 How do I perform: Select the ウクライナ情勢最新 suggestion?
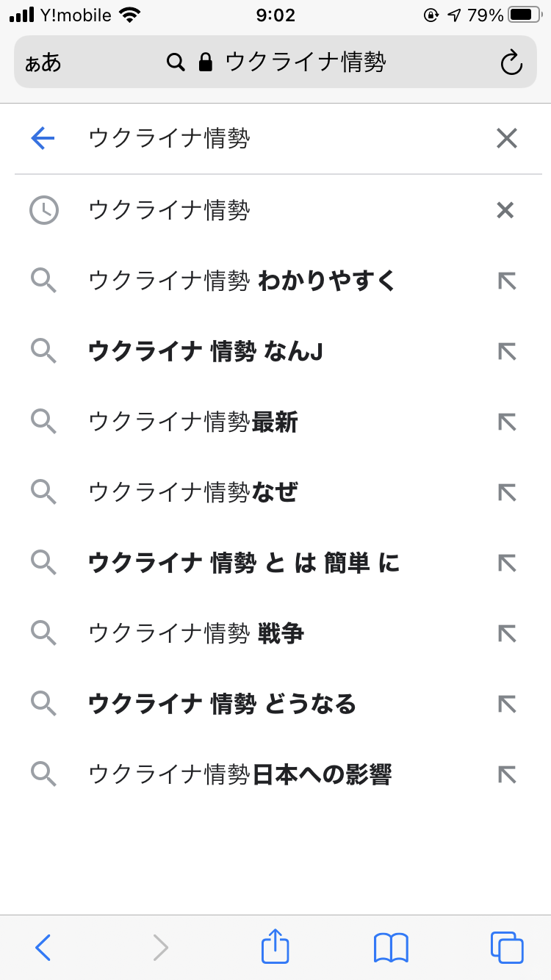click(193, 422)
